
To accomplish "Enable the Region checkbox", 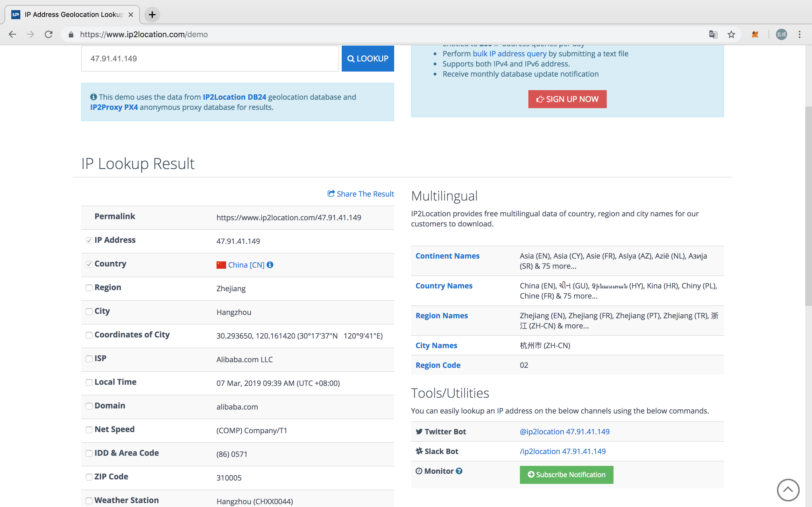I will click(x=89, y=288).
